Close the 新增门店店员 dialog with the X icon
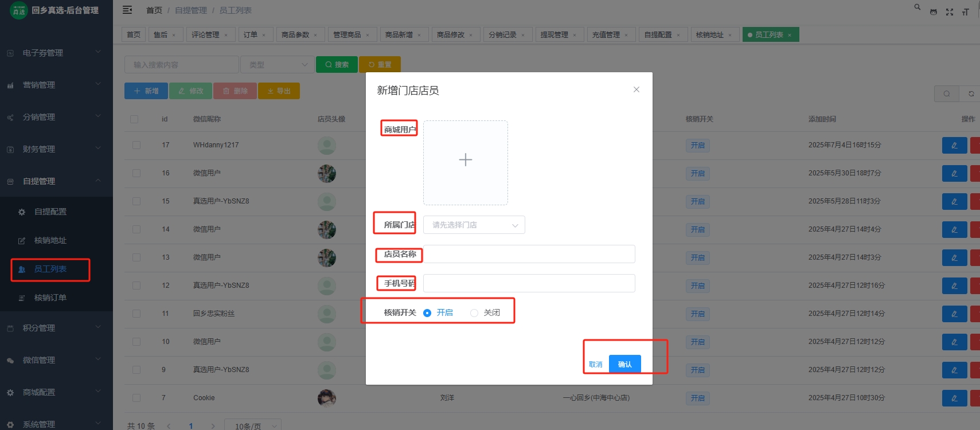The height and width of the screenshot is (430, 980). [636, 89]
